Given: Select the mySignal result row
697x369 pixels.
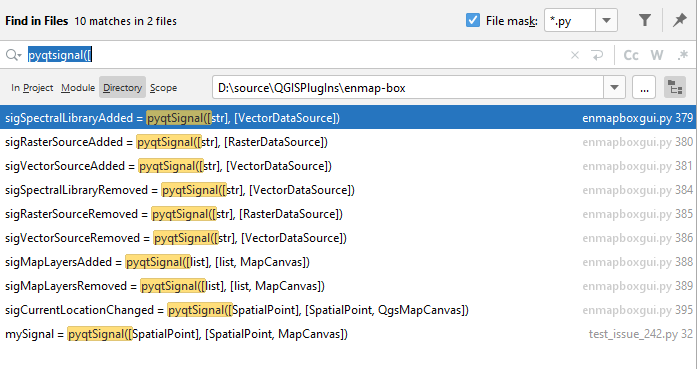Looking at the screenshot, I should pos(348,334).
